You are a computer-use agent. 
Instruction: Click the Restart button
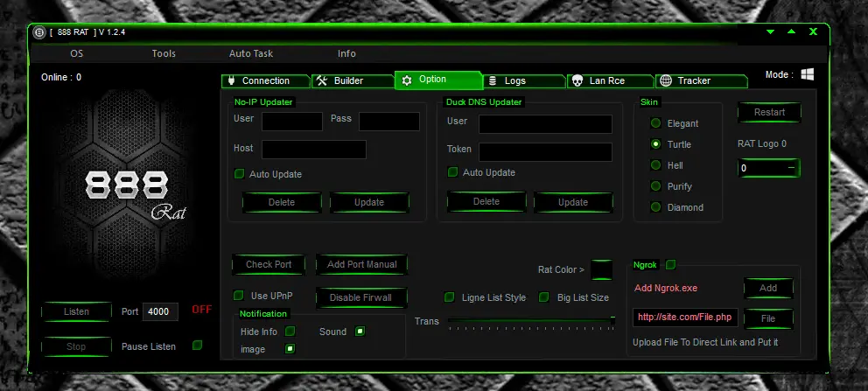click(769, 112)
